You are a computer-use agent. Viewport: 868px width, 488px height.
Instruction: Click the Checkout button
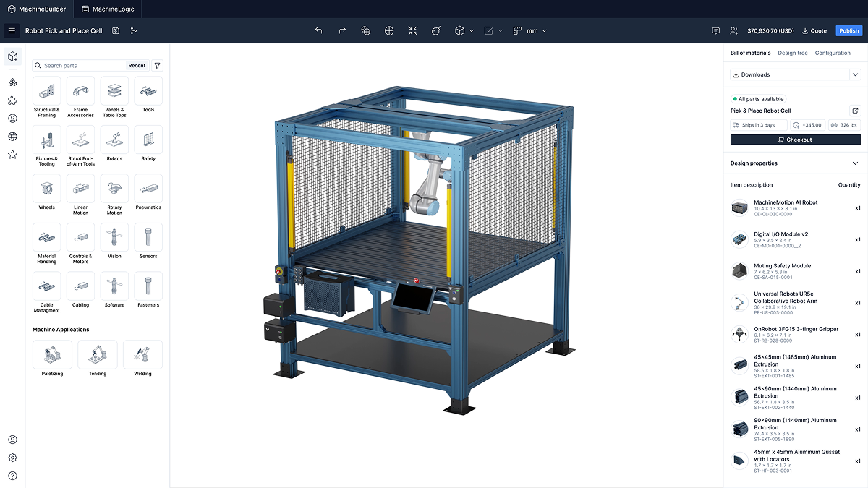click(x=795, y=140)
